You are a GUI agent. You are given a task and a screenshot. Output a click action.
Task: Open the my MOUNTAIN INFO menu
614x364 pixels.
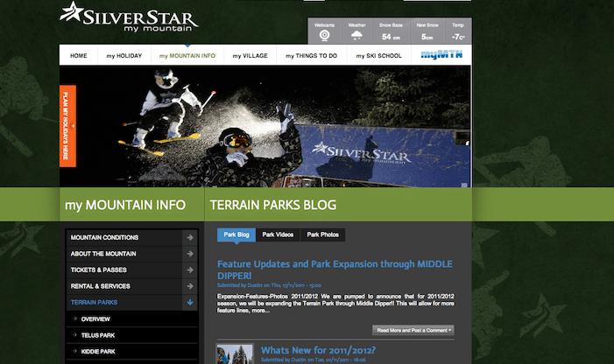[x=187, y=55]
